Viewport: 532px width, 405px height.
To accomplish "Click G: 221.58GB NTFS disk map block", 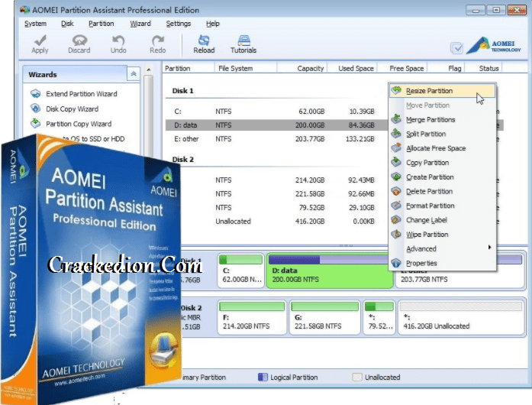I will point(324,317).
